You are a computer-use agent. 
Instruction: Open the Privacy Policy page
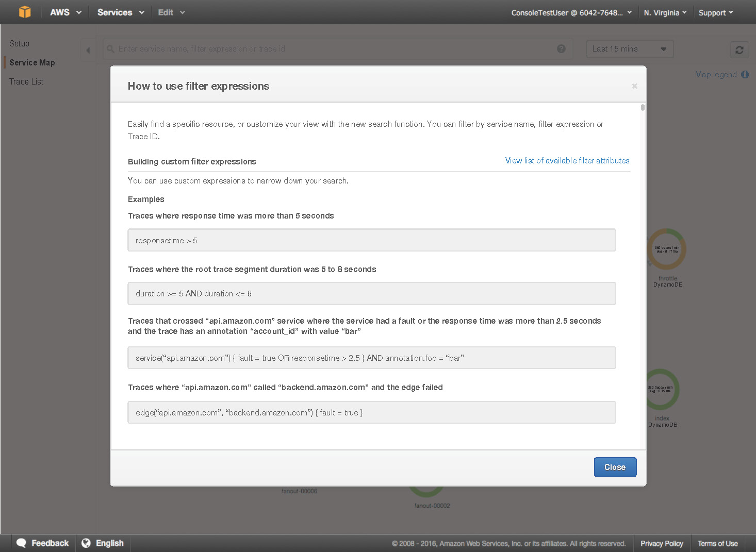click(662, 543)
